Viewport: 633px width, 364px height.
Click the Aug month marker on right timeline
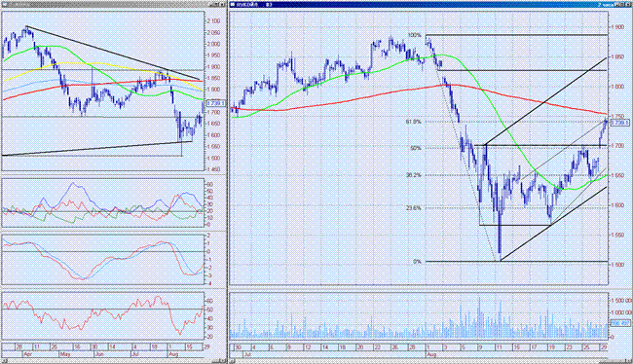click(431, 354)
